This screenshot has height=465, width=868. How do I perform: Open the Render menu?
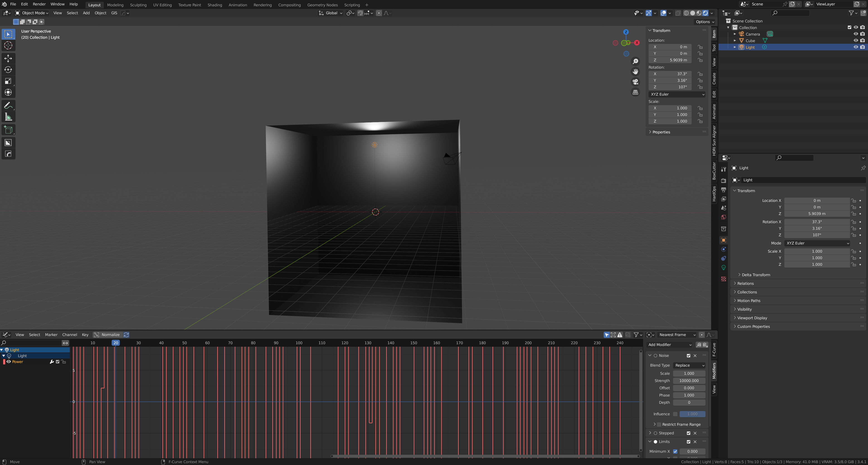[39, 4]
